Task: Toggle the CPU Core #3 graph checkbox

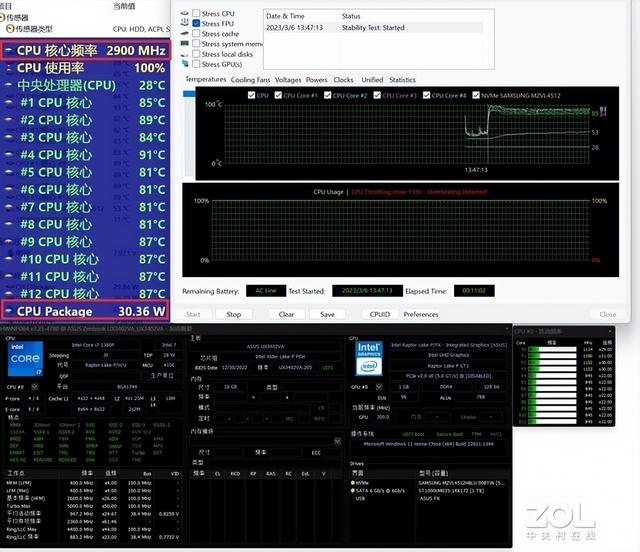Action: 377,95
